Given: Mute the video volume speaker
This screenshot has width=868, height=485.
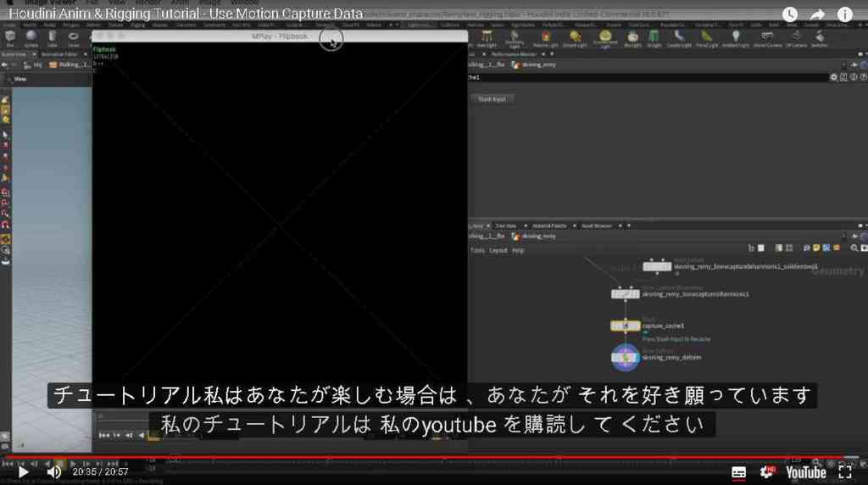Looking at the screenshot, I should [53, 471].
